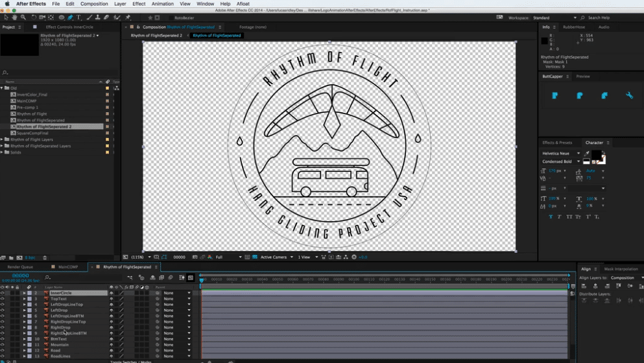The width and height of the screenshot is (644, 363).
Task: Click the Search Help field
Action: (x=599, y=18)
